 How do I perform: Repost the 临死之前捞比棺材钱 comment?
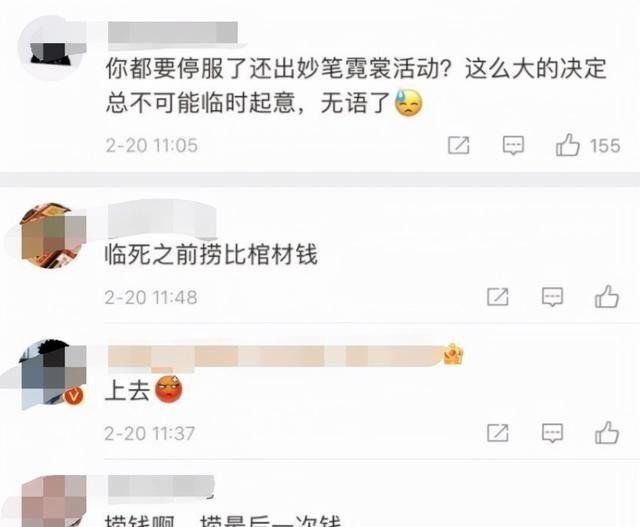pos(498,297)
